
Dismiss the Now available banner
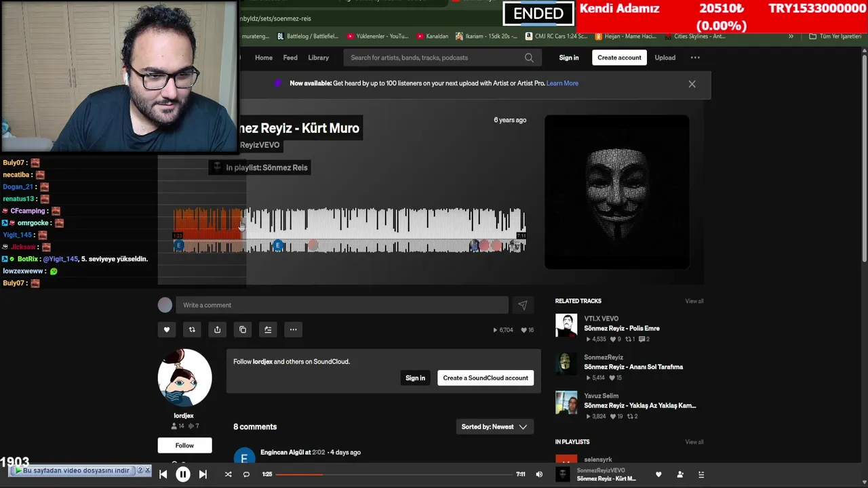click(x=692, y=84)
